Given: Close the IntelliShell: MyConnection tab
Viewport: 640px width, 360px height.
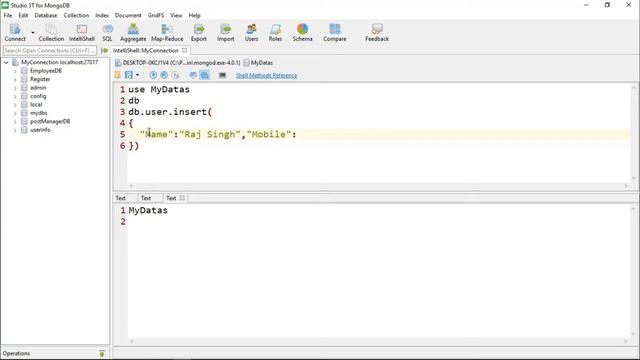Looking at the screenshot, I should point(184,51).
